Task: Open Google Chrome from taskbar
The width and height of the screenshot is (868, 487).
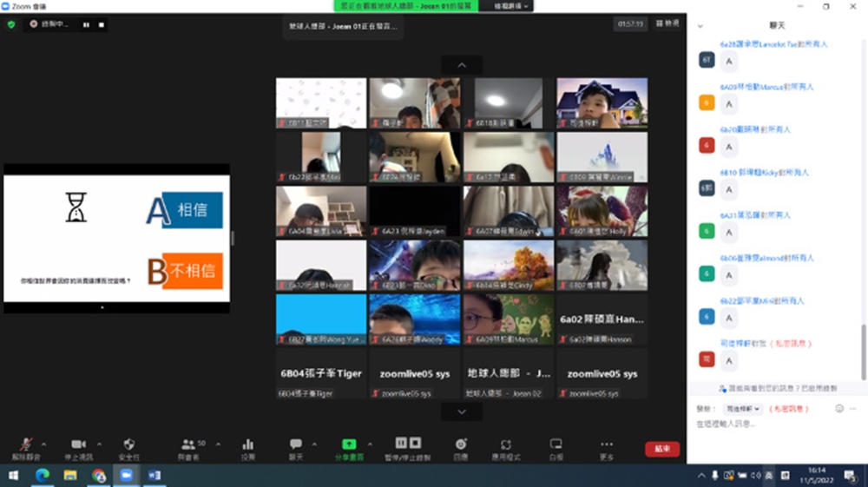Action: click(99, 476)
